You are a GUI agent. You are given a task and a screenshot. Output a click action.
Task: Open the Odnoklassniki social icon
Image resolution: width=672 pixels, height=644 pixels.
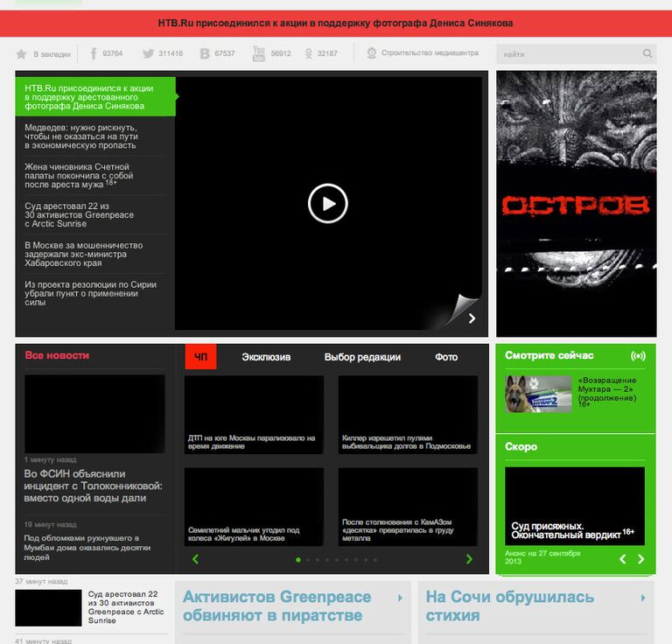(308, 54)
